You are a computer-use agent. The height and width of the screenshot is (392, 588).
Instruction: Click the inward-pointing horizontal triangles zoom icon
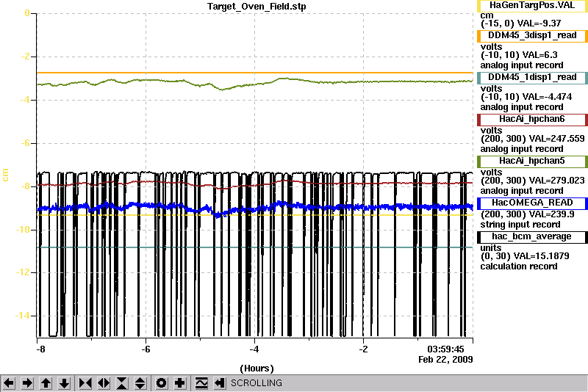tap(85, 383)
